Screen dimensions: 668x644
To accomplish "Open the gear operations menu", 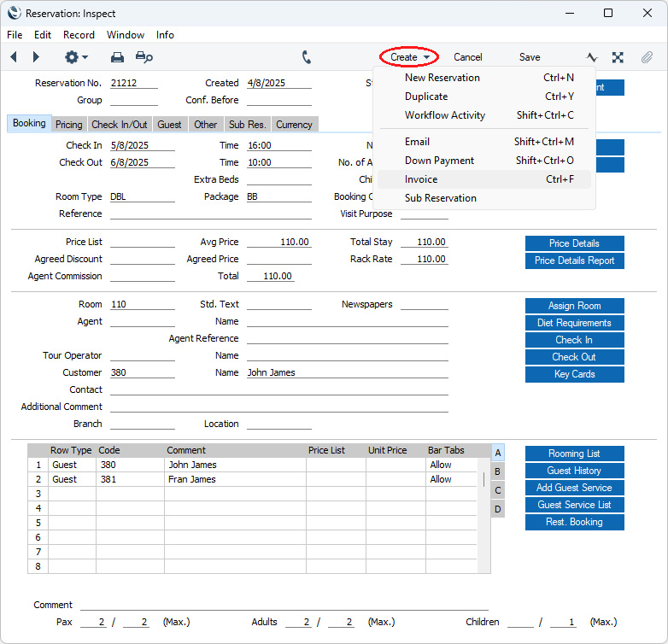I will pos(76,56).
